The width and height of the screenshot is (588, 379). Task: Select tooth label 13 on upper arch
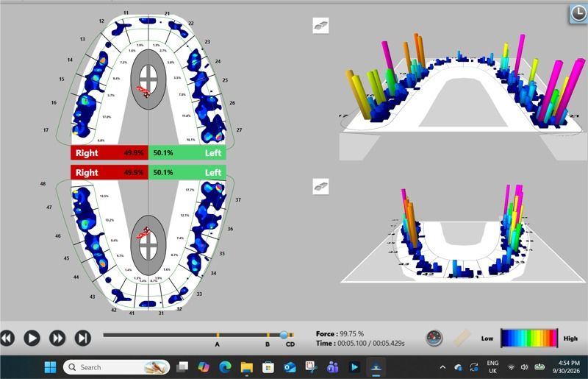point(82,39)
